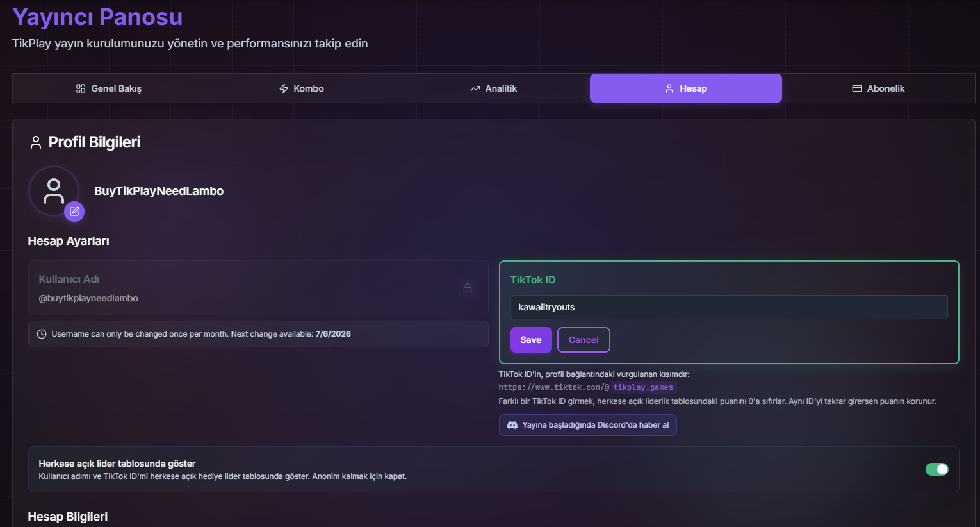Click the 7/6/2026 next change date

pyautogui.click(x=333, y=334)
